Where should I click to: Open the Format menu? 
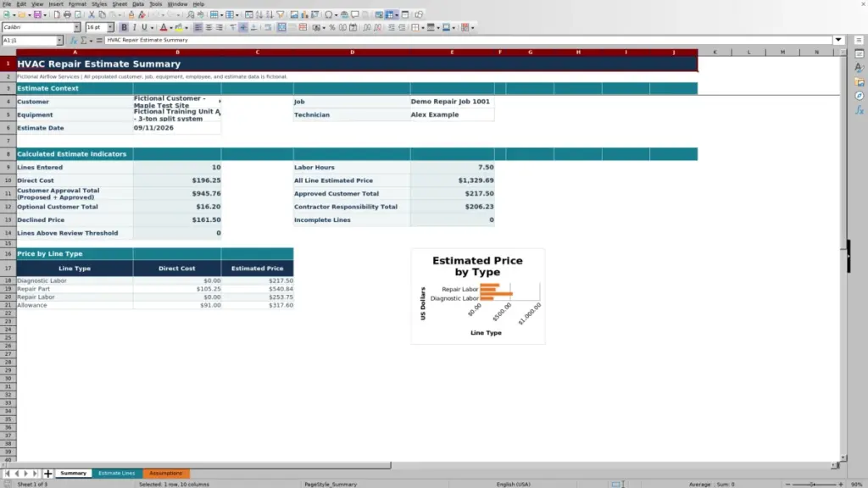[77, 4]
